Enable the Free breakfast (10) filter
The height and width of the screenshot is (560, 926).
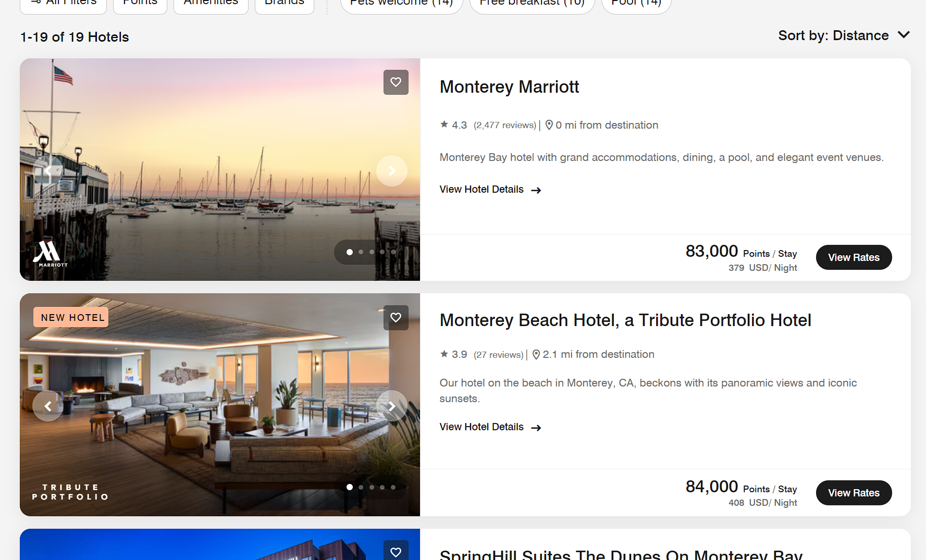[x=532, y=3]
